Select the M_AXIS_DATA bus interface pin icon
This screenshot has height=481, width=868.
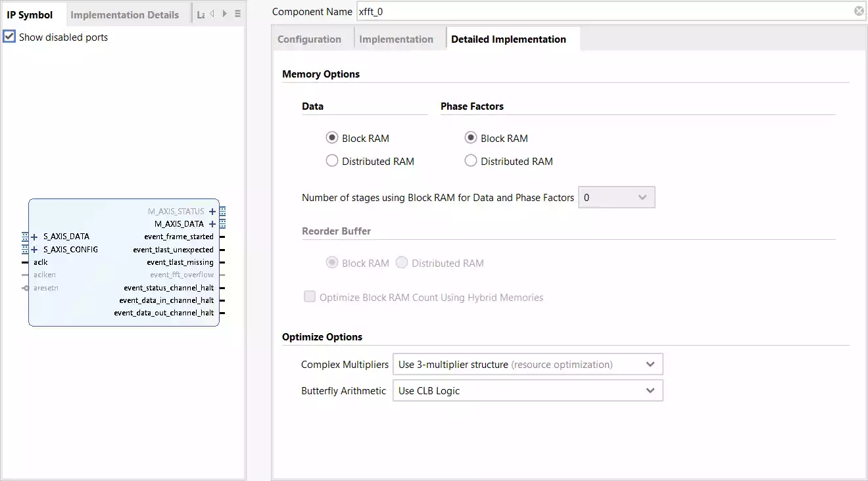point(223,224)
